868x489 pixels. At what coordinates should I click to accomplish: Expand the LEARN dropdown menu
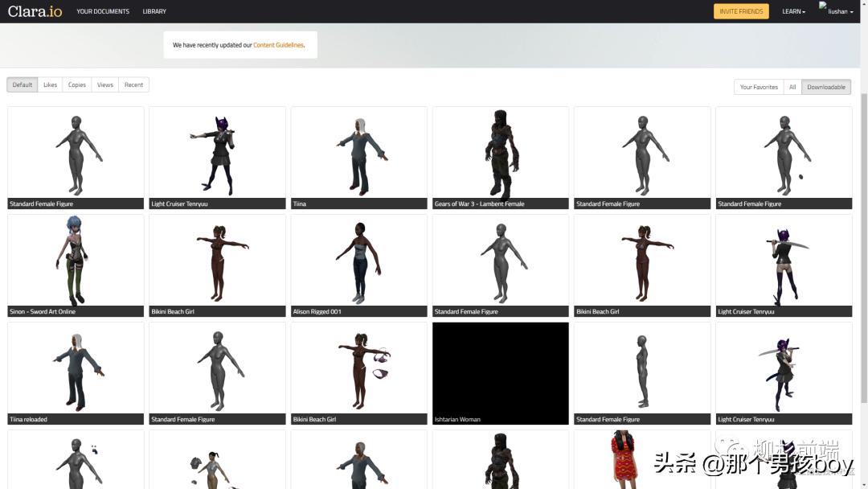coord(793,11)
